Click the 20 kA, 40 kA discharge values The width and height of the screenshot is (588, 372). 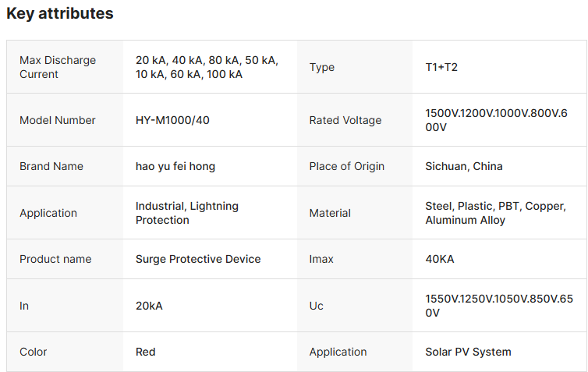tap(207, 67)
